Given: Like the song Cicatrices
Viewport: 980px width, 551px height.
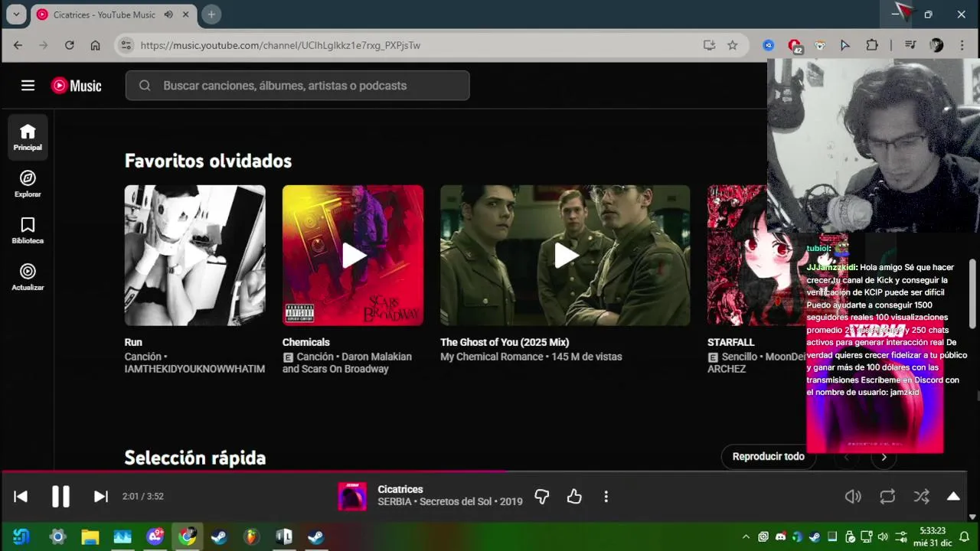Looking at the screenshot, I should [x=574, y=497].
